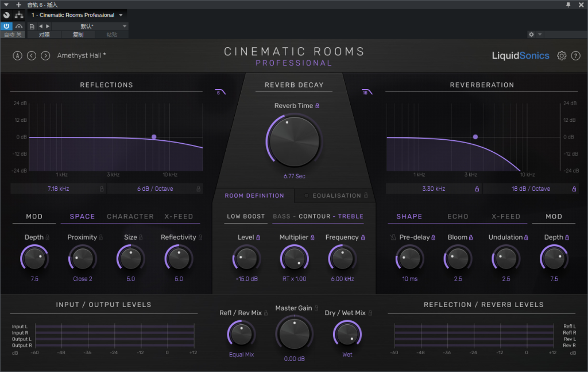Toggle pre-delay tempo sync metronome icon

(393, 237)
